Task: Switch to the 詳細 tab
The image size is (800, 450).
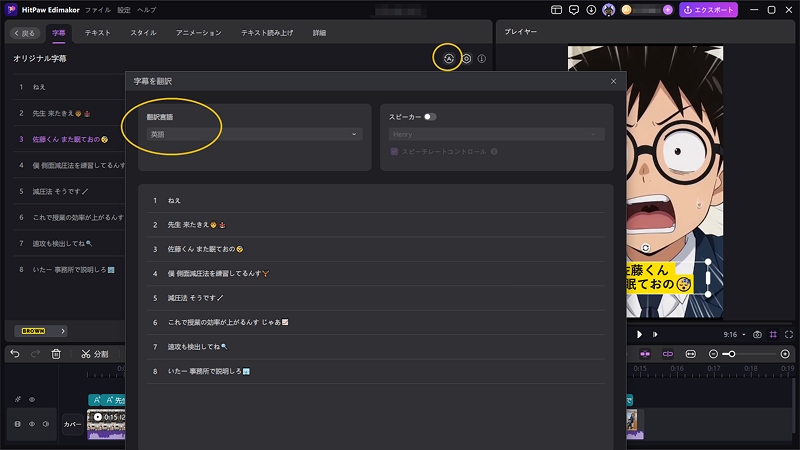Action: tap(319, 33)
